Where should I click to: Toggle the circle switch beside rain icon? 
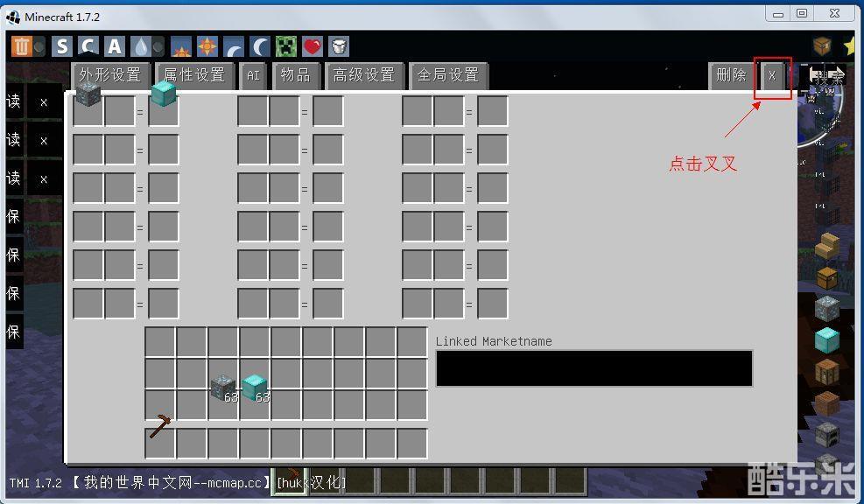[x=158, y=47]
